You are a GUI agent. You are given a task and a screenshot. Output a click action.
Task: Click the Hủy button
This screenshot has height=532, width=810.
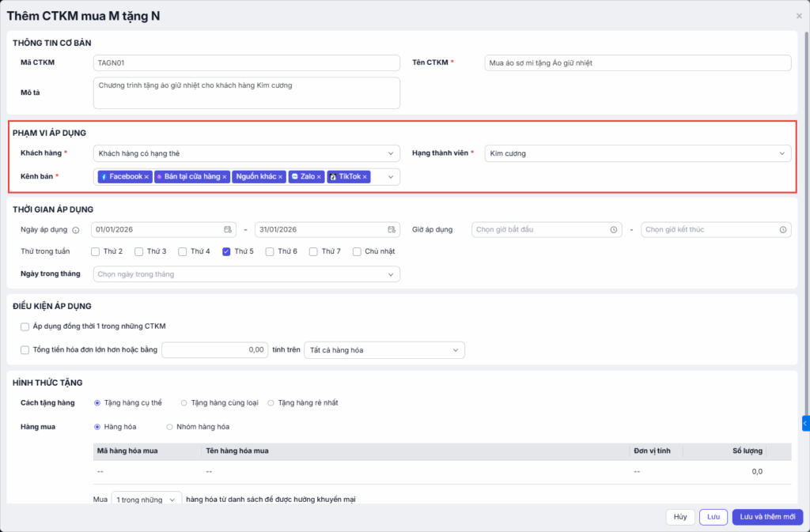[679, 517]
